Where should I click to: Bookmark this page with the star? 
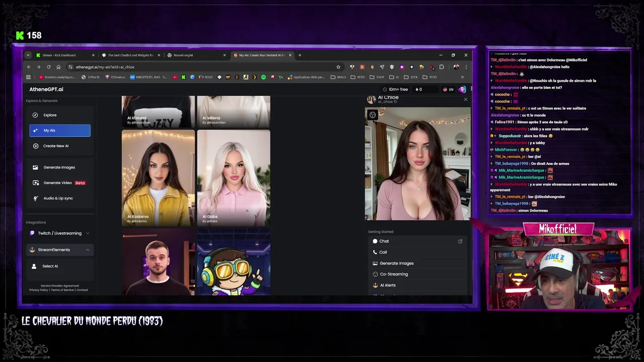[x=338, y=67]
